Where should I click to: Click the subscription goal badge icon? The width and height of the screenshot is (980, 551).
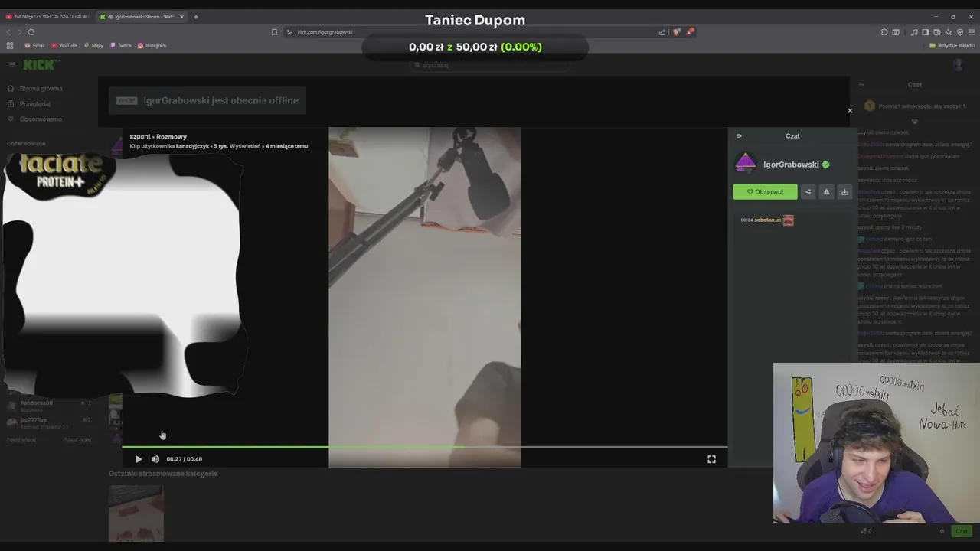tap(870, 106)
